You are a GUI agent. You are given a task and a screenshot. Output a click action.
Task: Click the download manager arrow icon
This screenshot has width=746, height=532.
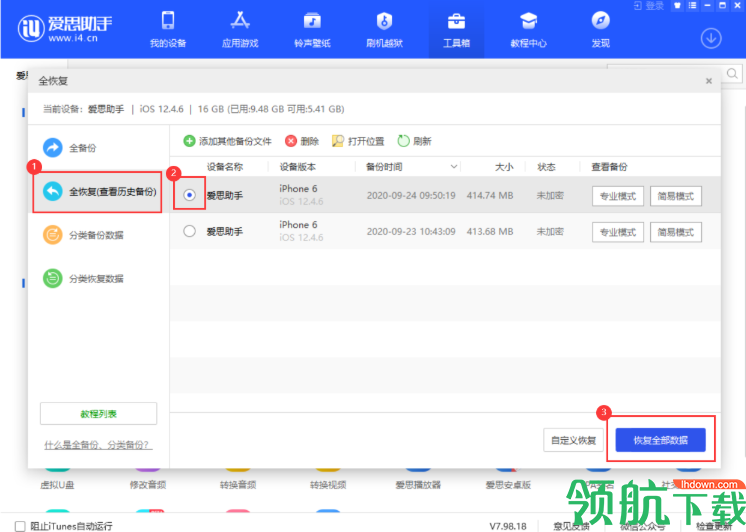coord(711,38)
